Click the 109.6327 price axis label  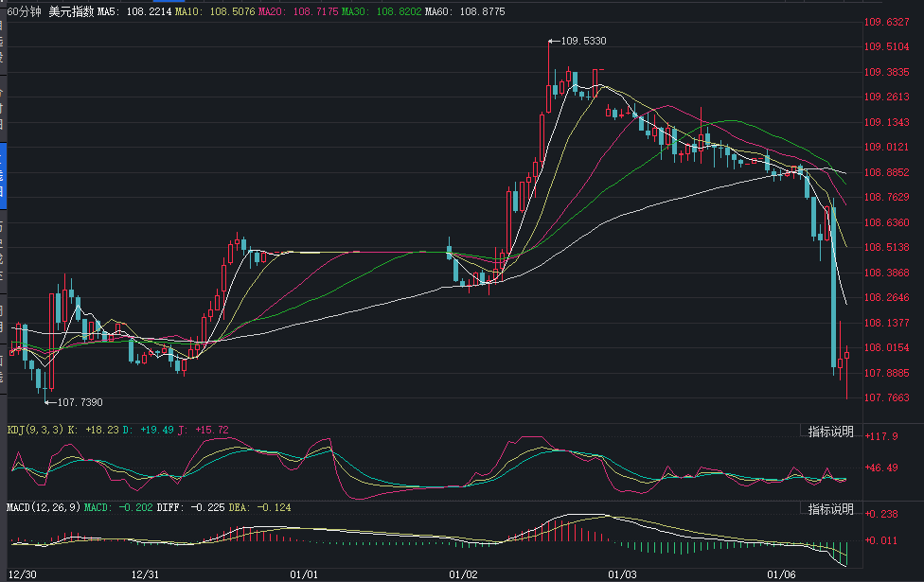pos(886,23)
